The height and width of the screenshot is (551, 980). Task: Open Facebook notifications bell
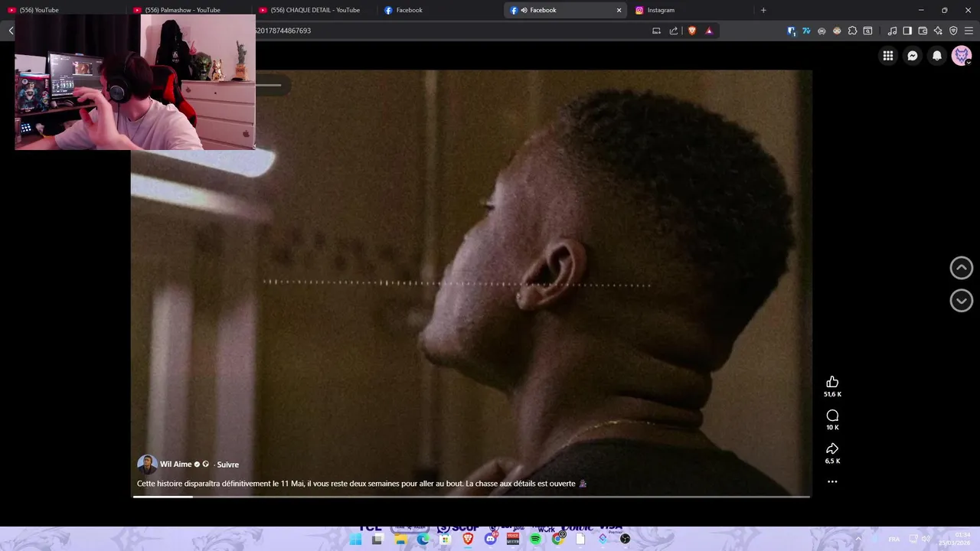[x=937, y=55]
